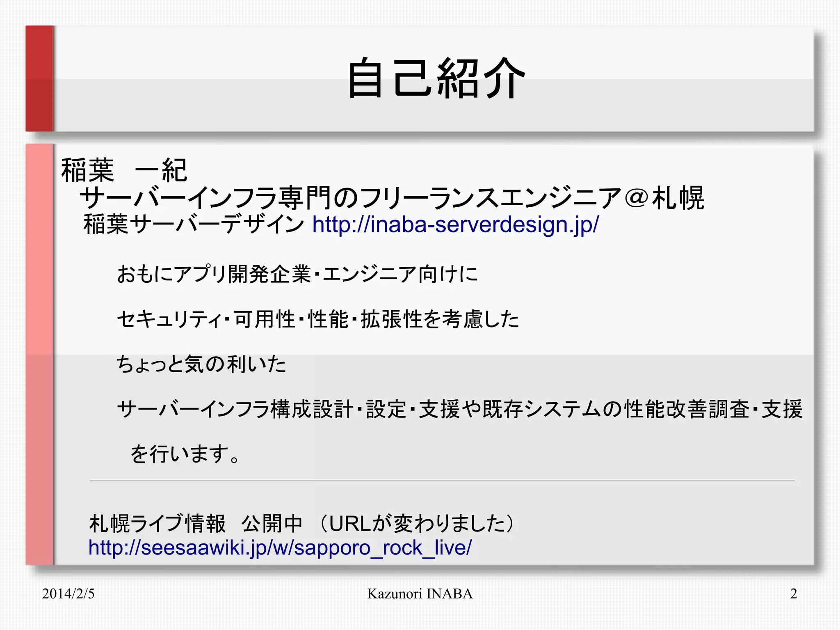
Task: Click text を行います。
Action: pyautogui.click(x=185, y=454)
